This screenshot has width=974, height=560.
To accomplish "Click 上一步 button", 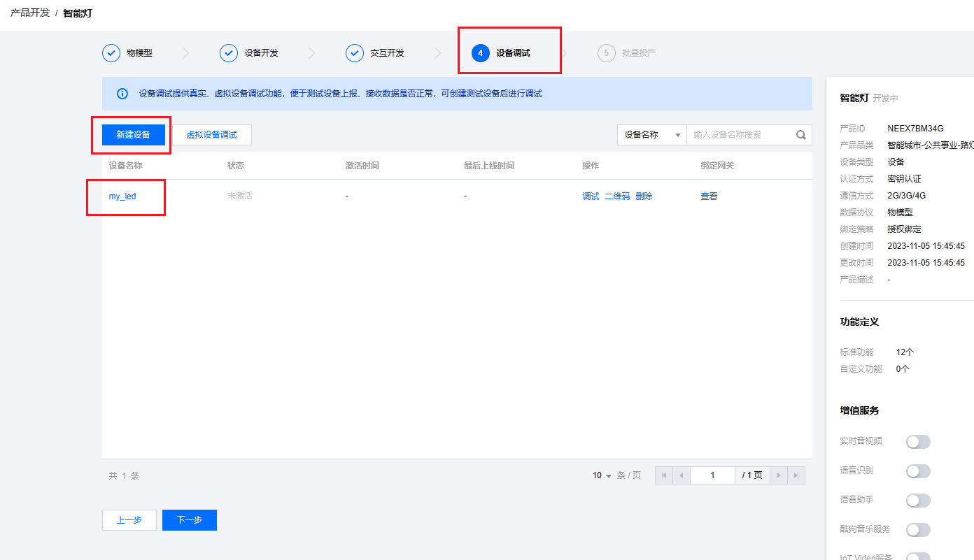I will (x=129, y=520).
